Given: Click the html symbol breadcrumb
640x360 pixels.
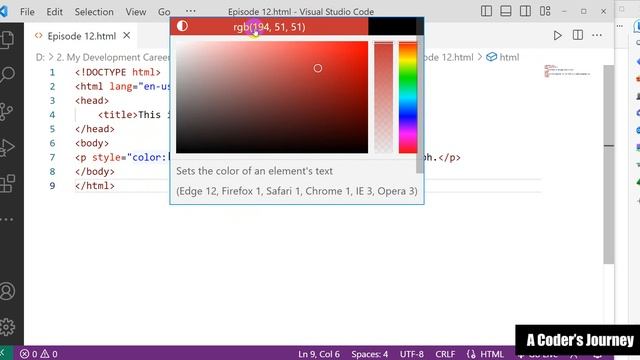Looking at the screenshot, I should click(x=503, y=57).
